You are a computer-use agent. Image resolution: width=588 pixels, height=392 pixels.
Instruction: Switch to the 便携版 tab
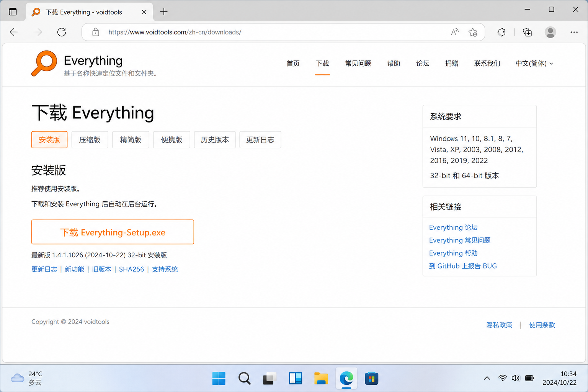[x=171, y=140]
